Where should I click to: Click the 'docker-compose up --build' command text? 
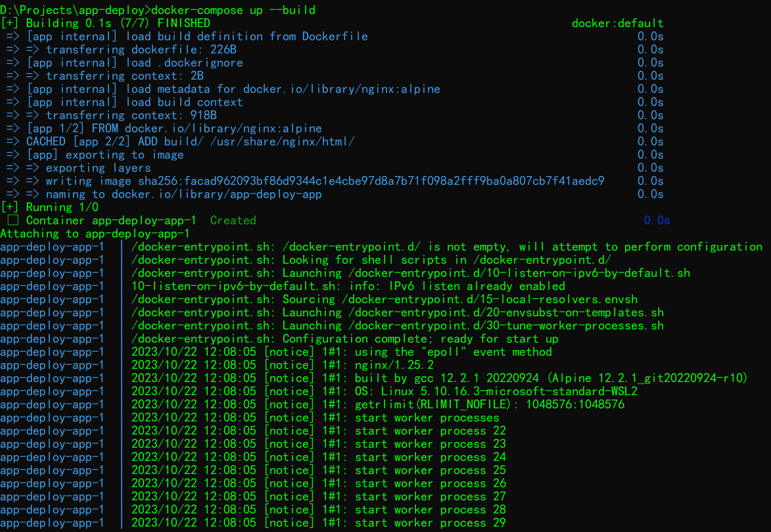pos(233,10)
